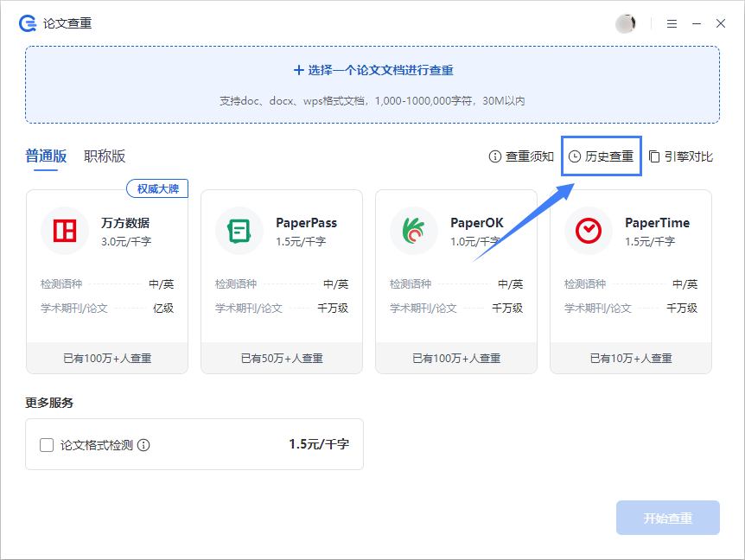Click 中/英 value in PaperTime card
The height and width of the screenshot is (560, 745).
click(685, 284)
